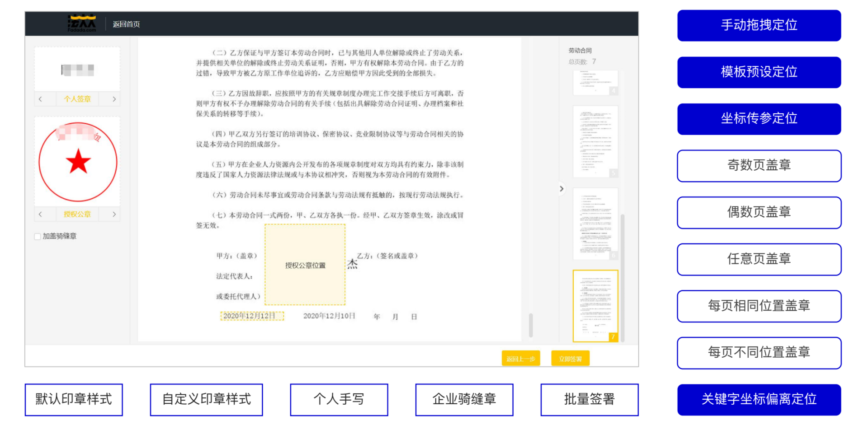
Task: Click the 乙方:(签名或盖章) label
Action: [387, 256]
